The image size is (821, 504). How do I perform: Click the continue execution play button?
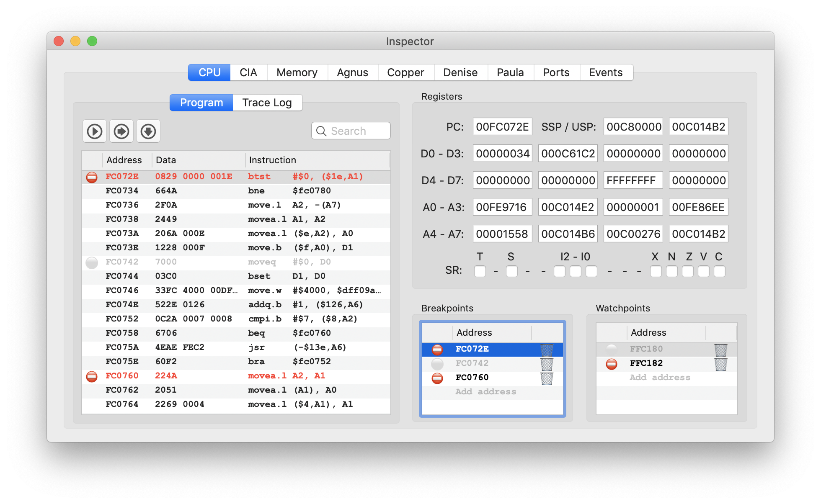coord(95,131)
